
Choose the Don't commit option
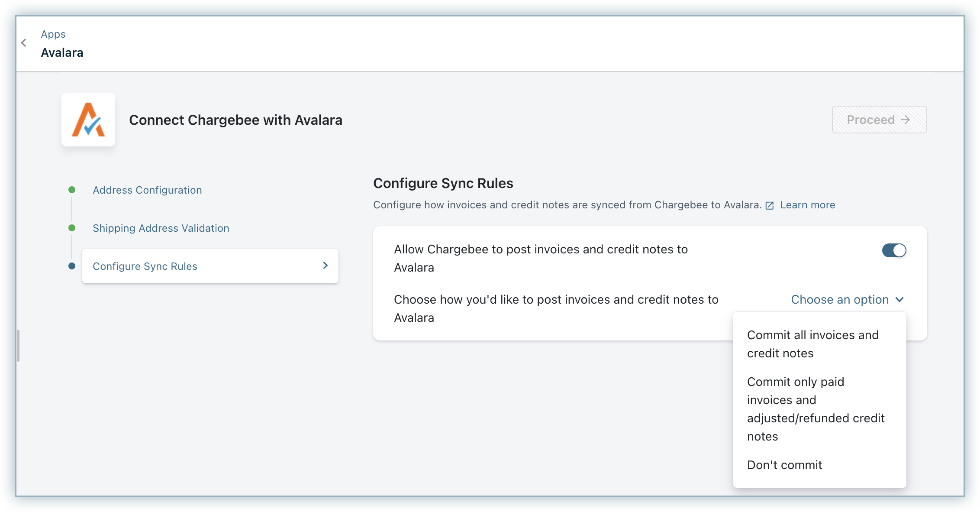pyautogui.click(x=784, y=465)
